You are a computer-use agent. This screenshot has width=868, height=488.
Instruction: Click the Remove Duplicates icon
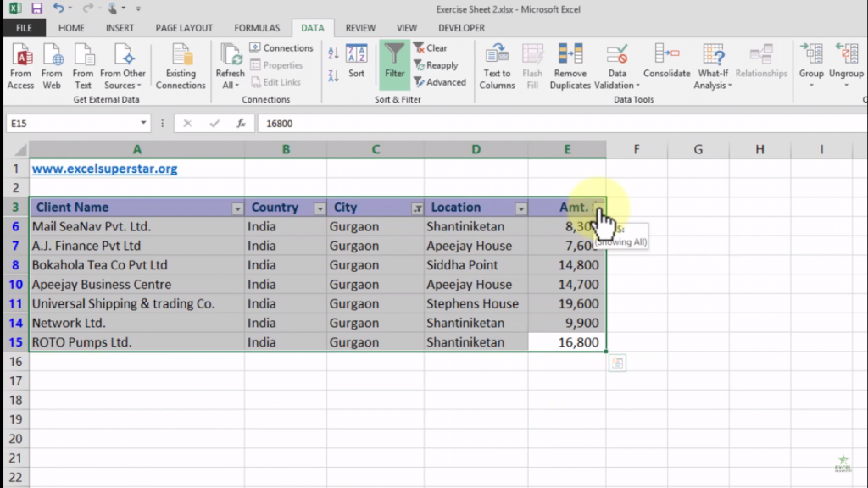point(570,64)
